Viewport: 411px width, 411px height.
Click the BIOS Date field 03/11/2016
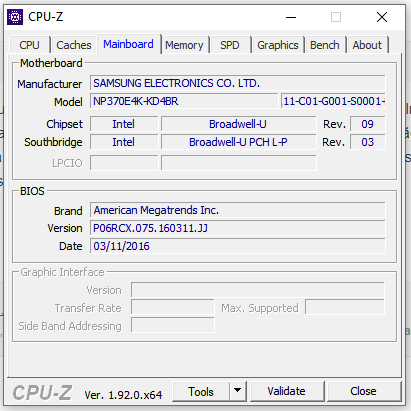(x=237, y=246)
